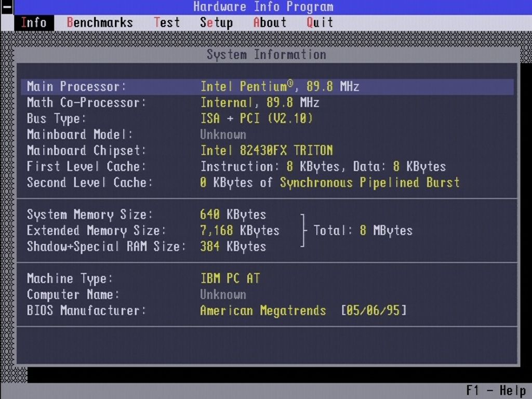Screen dimensions: 532x399
Task: Select the Mainboard Chipset label
Action: point(86,150)
